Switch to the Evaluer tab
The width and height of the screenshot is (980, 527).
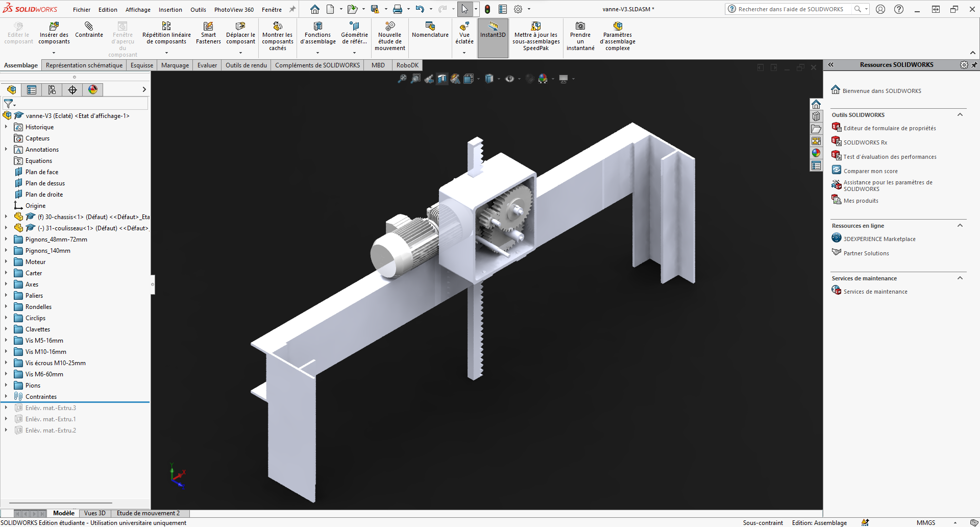(x=207, y=65)
